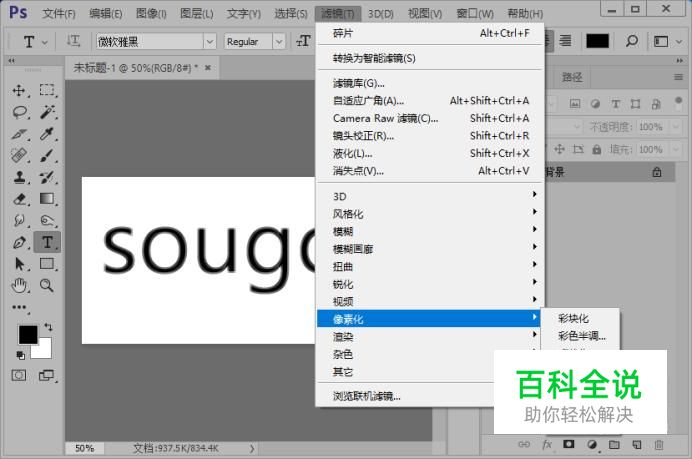Click the text color swatch in options bar
Viewport: 692px width, 459px height.
[x=598, y=41]
